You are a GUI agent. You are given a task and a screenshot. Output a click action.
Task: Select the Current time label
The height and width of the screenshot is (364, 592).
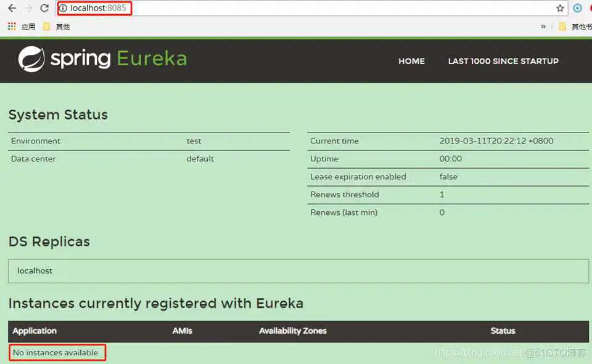pyautogui.click(x=334, y=140)
